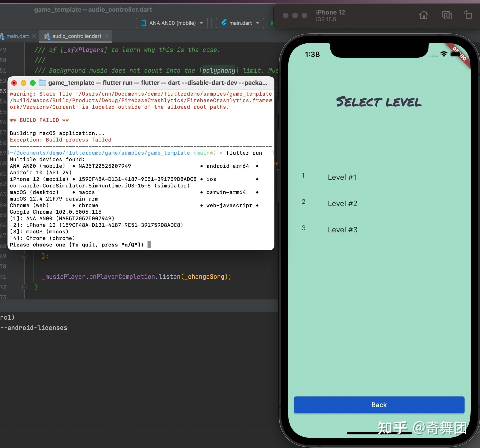The height and width of the screenshot is (448, 480).
Task: Click the phone icon in device selector
Action: [x=144, y=23]
